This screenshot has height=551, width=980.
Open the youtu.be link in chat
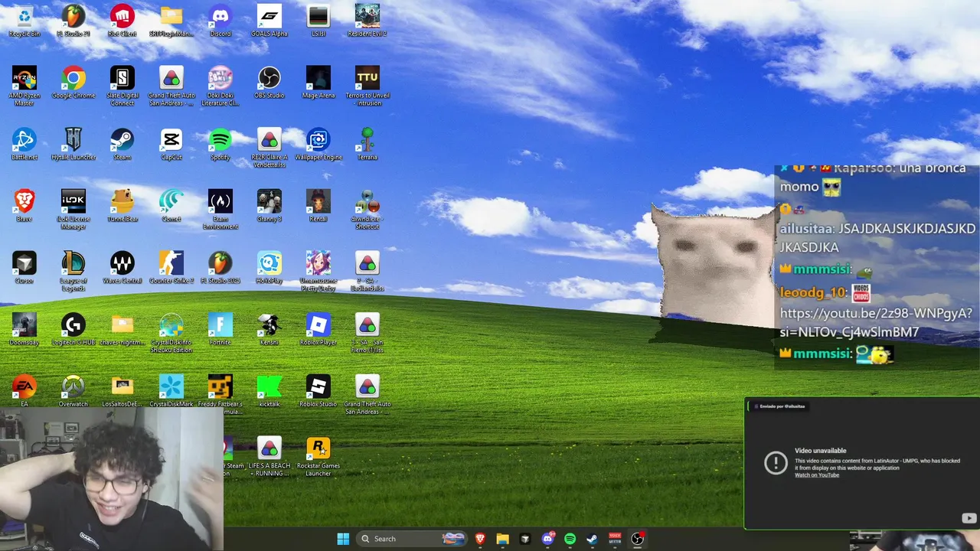(876, 322)
